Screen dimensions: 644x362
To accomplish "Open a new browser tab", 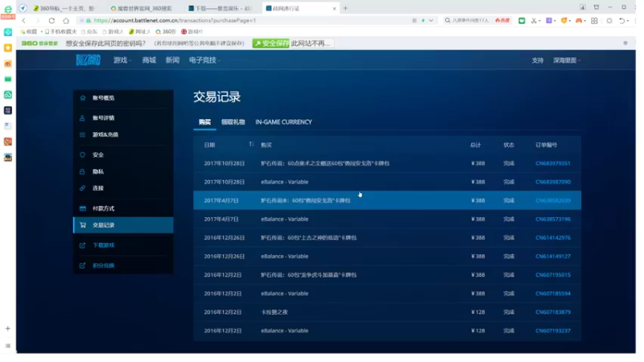I will [x=345, y=8].
